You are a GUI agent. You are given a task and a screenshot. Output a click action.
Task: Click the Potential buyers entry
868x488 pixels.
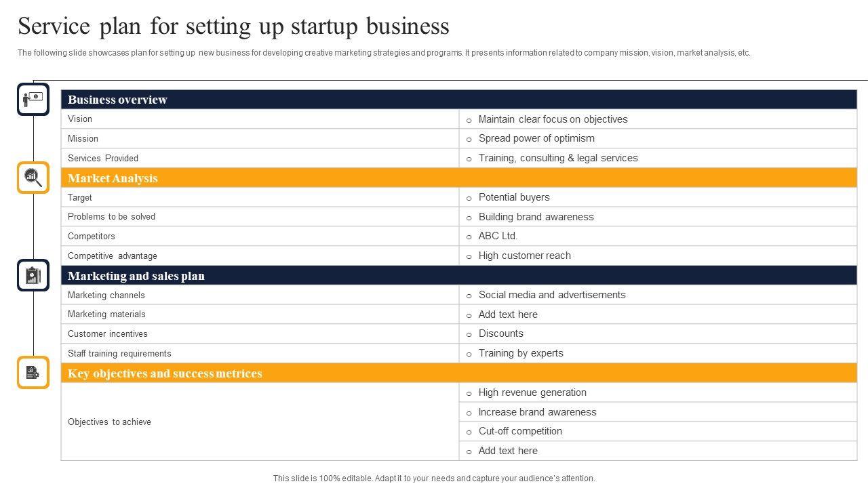point(514,197)
